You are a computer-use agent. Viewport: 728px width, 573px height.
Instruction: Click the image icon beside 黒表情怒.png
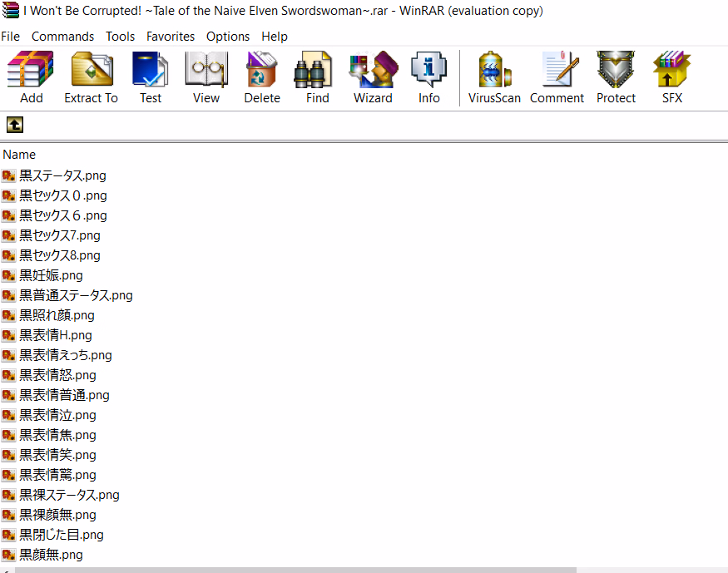(x=9, y=375)
